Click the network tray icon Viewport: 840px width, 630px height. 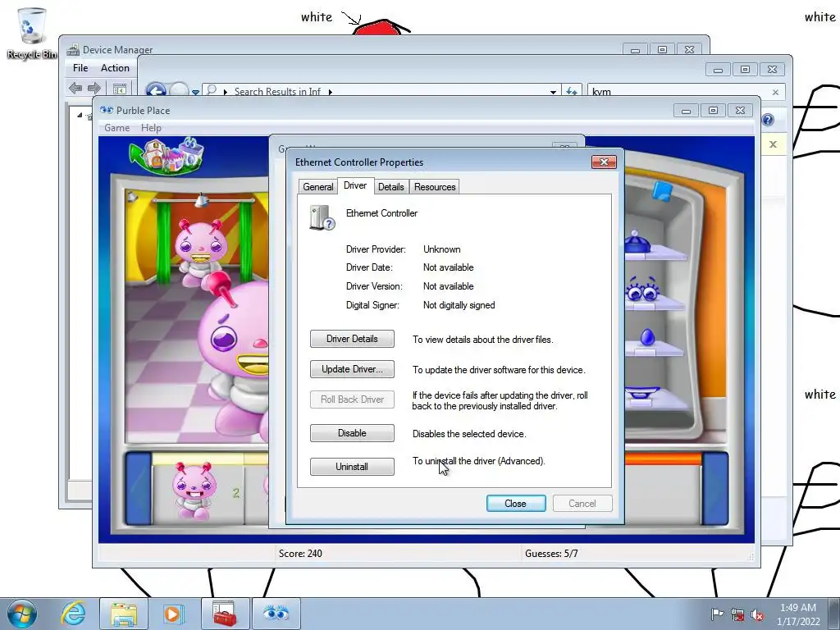(737, 614)
